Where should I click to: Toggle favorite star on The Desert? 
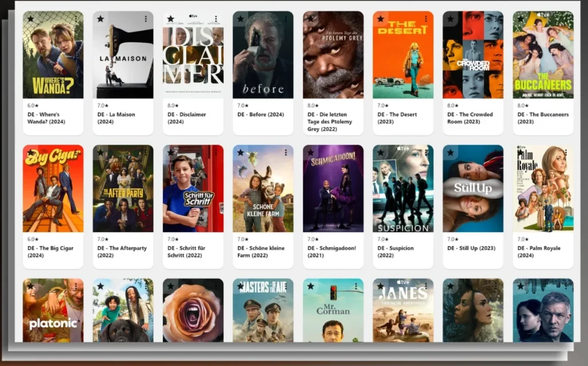tap(381, 19)
